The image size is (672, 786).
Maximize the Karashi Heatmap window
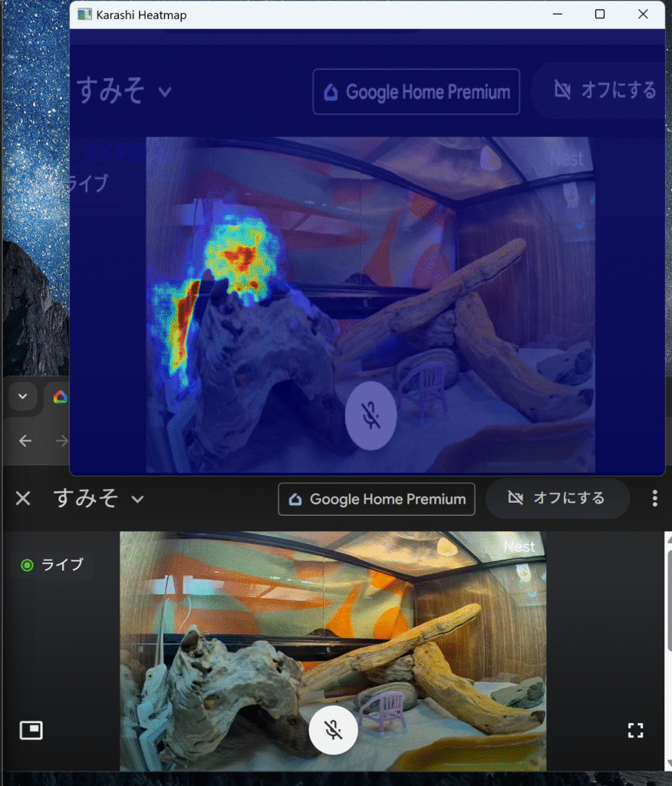coord(600,15)
